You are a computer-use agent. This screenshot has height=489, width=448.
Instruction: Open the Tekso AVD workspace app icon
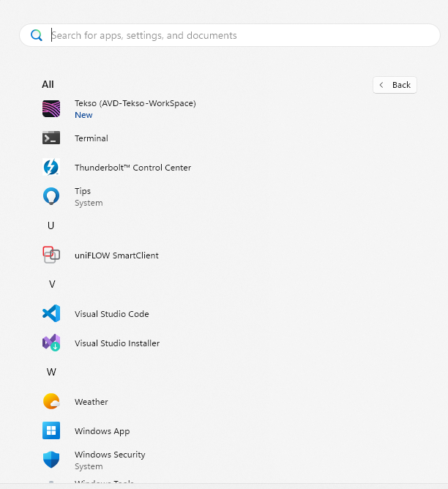click(x=51, y=109)
